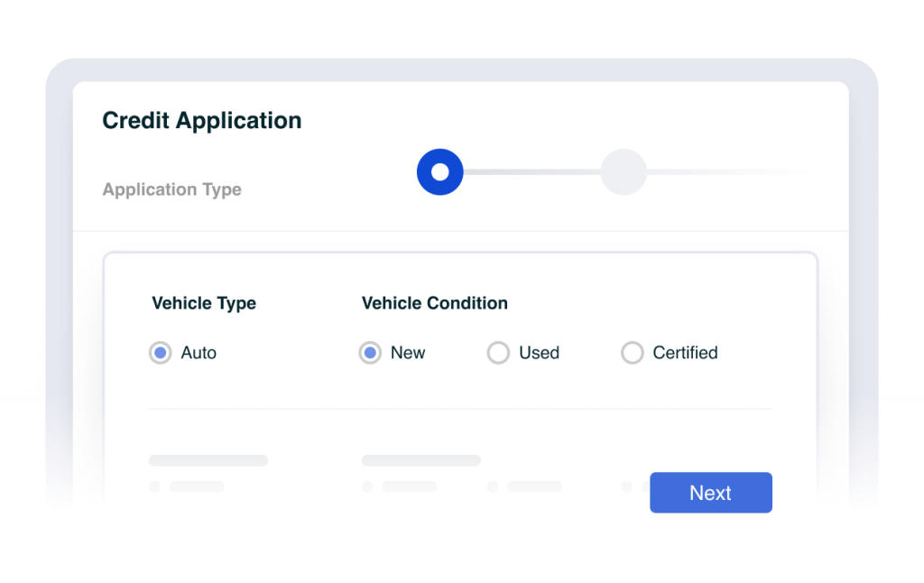Choose the Used vehicle condition radio button
This screenshot has height=583, width=924.
pos(498,353)
